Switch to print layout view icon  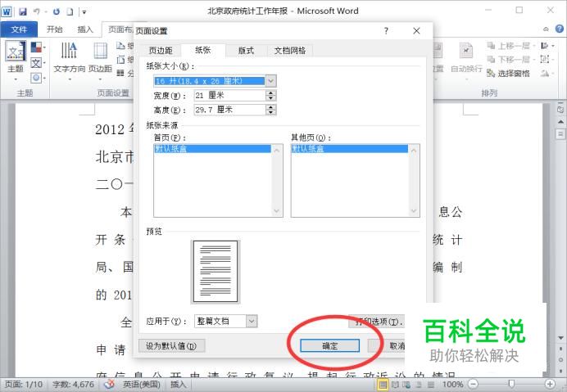(382, 385)
